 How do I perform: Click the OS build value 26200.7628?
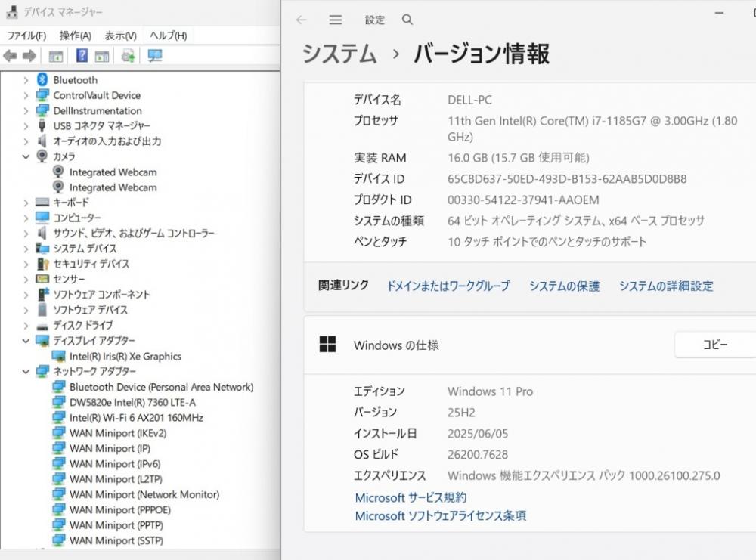(x=477, y=454)
